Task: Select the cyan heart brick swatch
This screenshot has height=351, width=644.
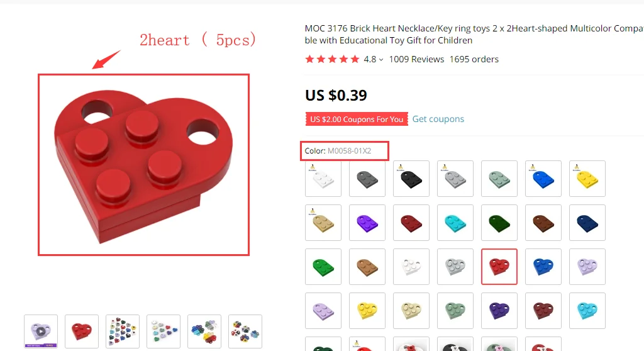Action: [587, 310]
